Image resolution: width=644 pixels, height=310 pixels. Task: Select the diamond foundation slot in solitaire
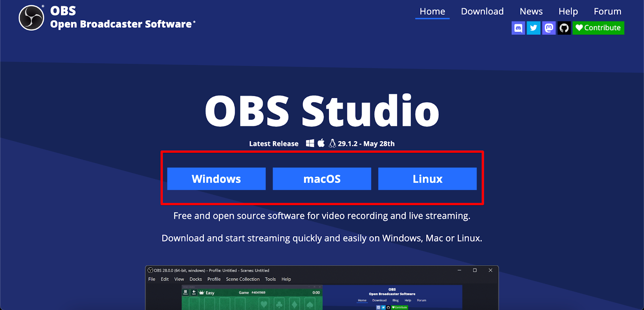[x=295, y=304]
